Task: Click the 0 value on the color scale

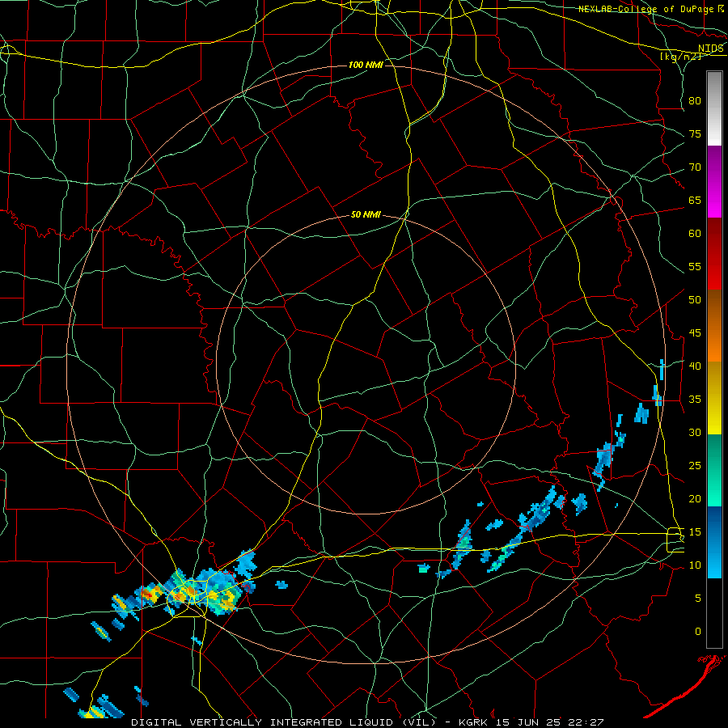Action: 698,632
